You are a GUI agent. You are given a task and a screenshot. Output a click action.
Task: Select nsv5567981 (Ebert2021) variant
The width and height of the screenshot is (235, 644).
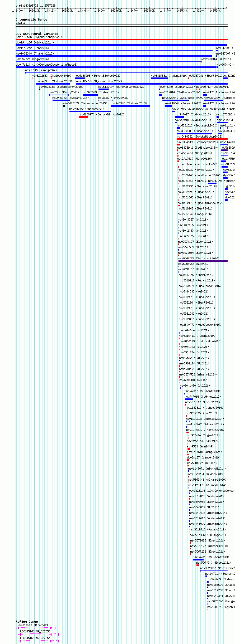pos(205,76)
